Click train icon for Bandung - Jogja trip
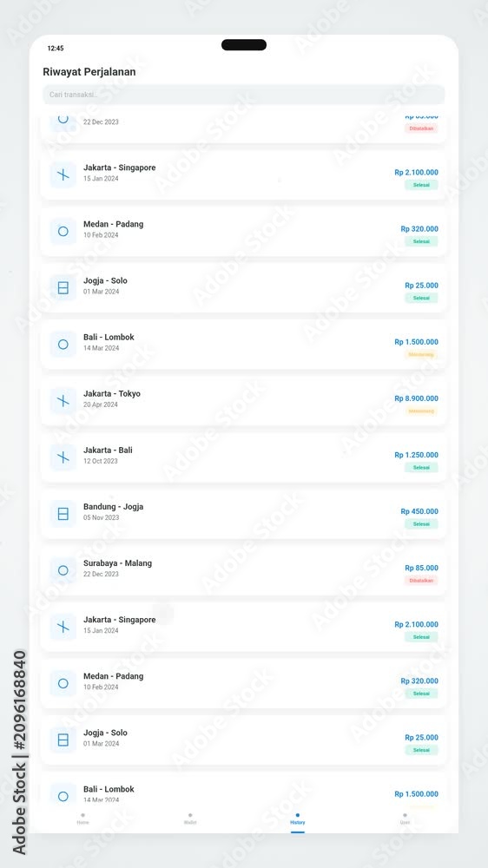The image size is (488, 868). [63, 514]
